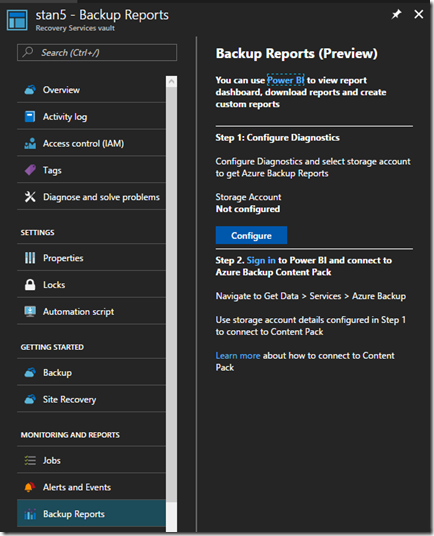
Task: Pin the Backup Reports blade
Action: [x=396, y=14]
